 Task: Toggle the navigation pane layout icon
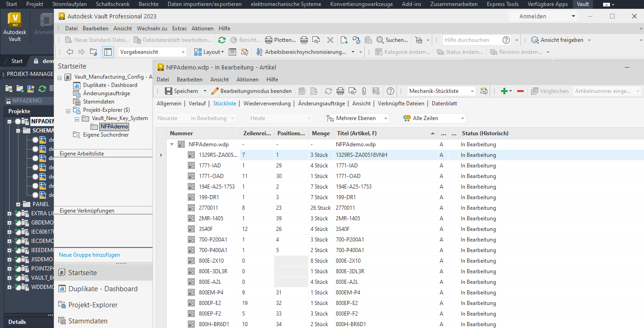[107, 52]
